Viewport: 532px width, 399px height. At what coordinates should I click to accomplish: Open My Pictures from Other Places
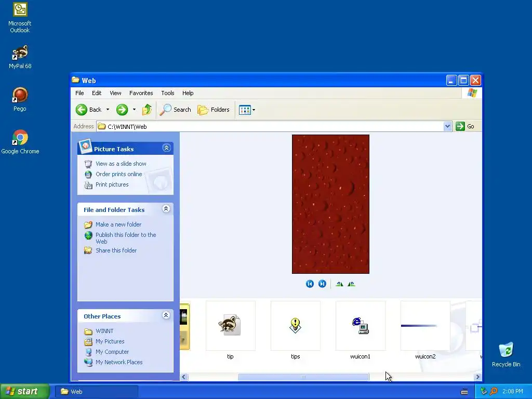point(110,341)
